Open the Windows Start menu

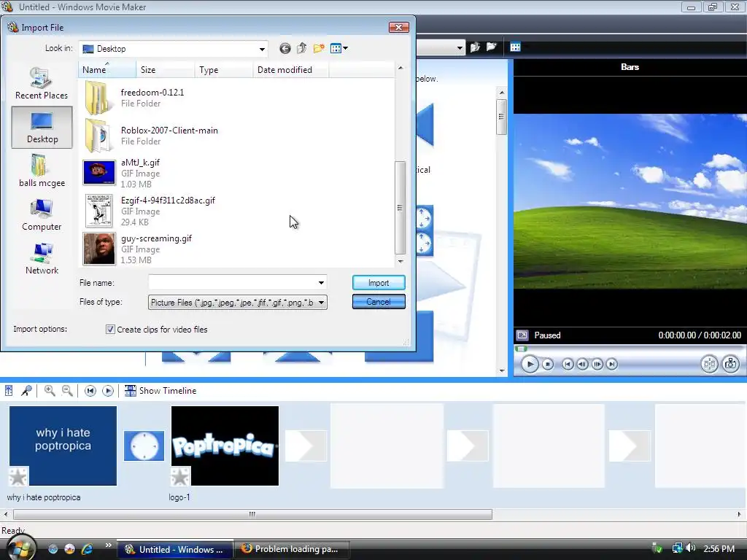click(x=20, y=548)
